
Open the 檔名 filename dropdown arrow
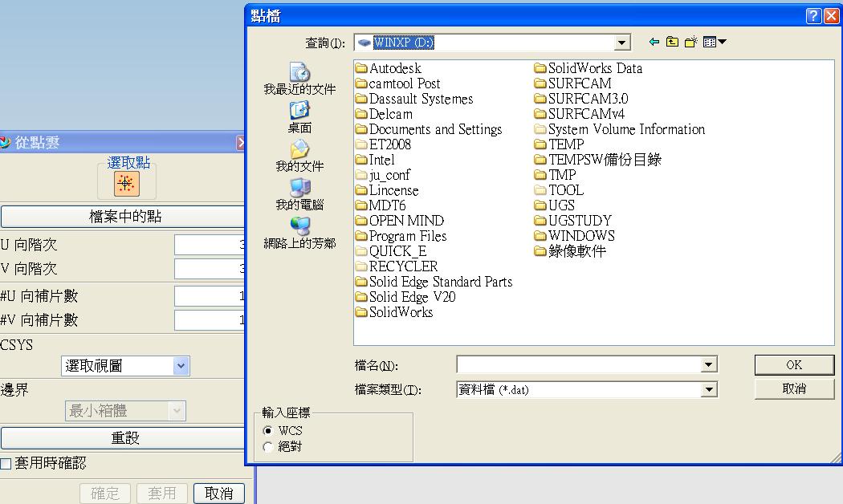709,365
